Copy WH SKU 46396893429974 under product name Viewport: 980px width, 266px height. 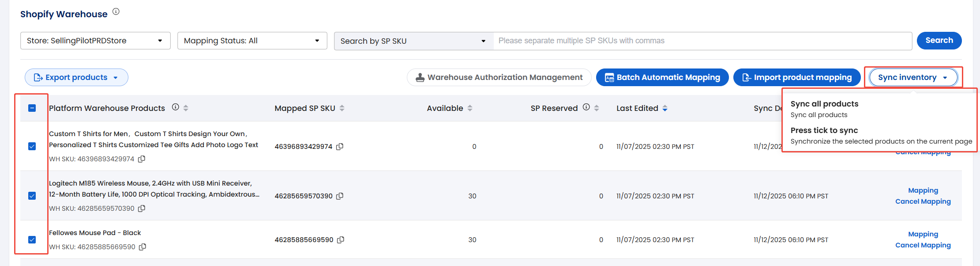142,159
